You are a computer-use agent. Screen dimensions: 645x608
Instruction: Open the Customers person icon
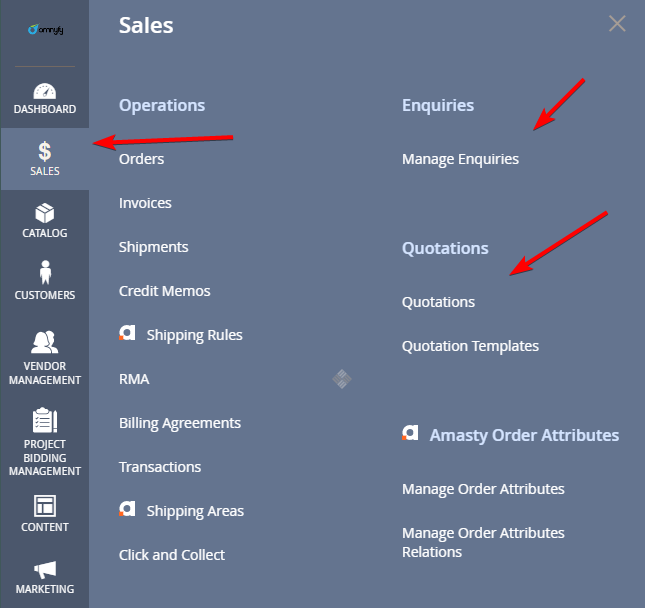coord(45,272)
